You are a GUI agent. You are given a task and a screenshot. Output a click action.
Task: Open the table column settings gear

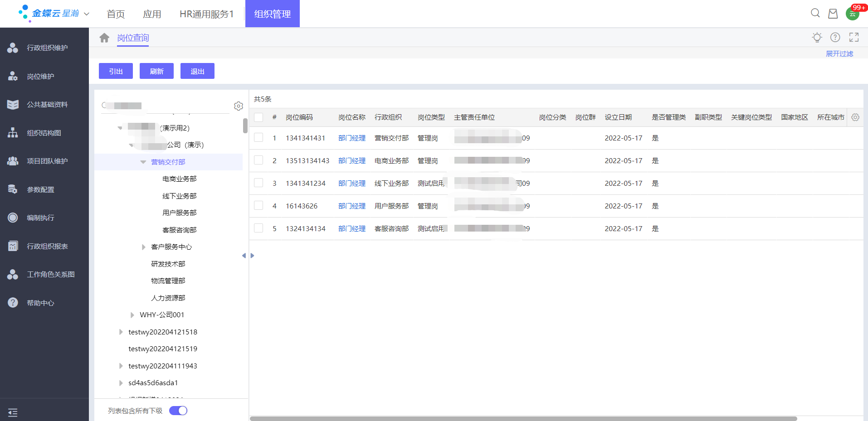(855, 117)
